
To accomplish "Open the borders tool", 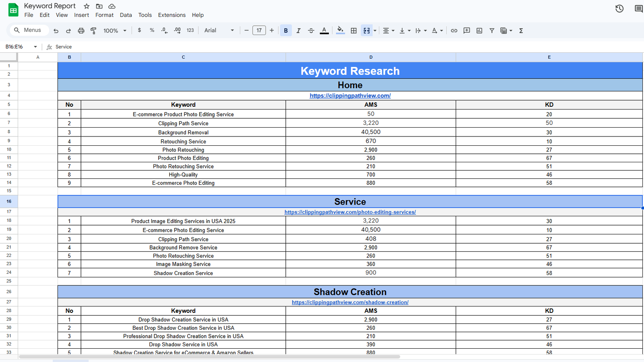I will (353, 31).
